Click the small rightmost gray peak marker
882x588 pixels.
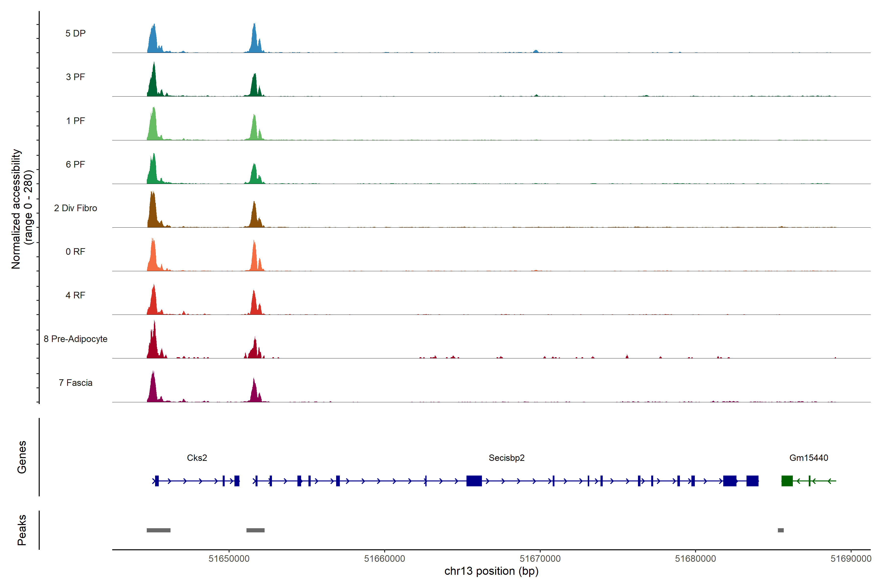coord(781,530)
